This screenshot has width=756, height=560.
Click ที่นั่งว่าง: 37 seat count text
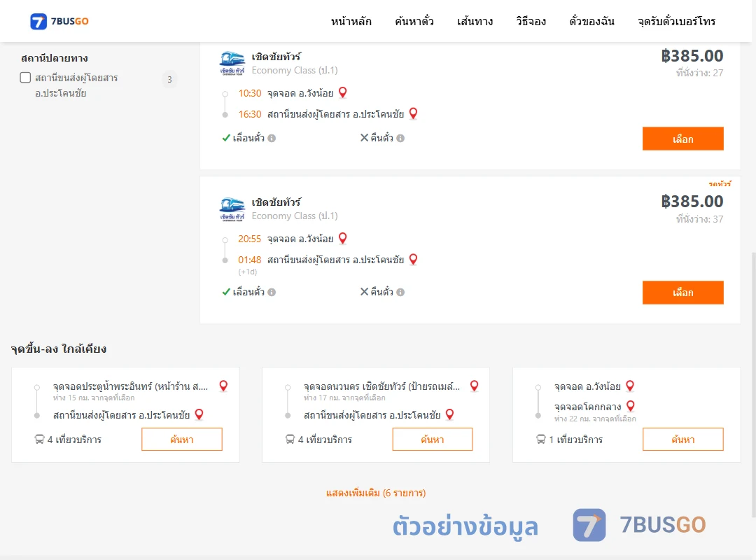pyautogui.click(x=699, y=219)
